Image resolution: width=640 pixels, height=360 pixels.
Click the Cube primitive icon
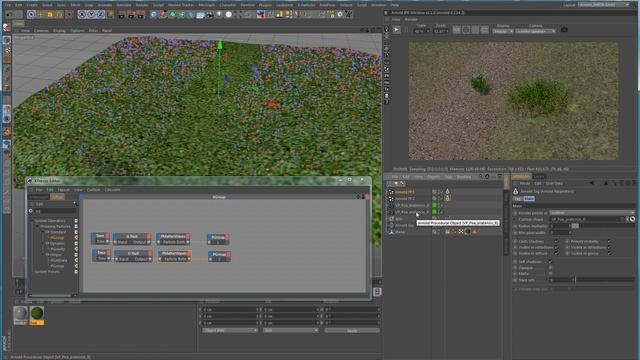pyautogui.click(x=153, y=15)
